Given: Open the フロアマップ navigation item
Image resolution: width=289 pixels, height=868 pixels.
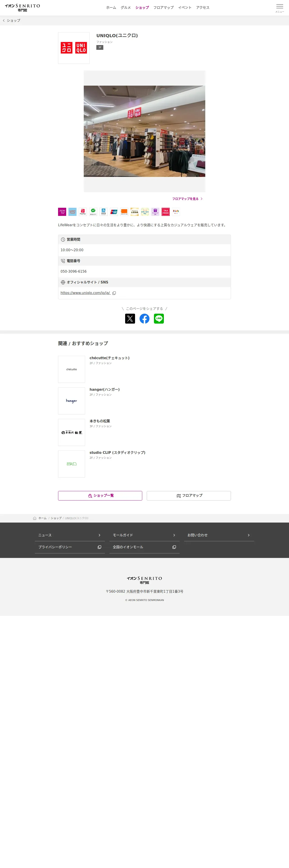Looking at the screenshot, I should coord(163,7).
